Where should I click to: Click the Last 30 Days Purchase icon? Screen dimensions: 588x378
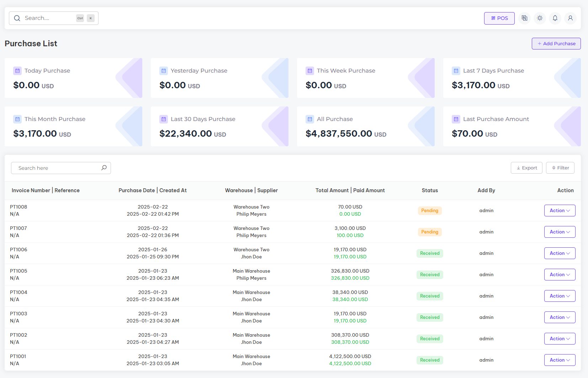pos(164,119)
